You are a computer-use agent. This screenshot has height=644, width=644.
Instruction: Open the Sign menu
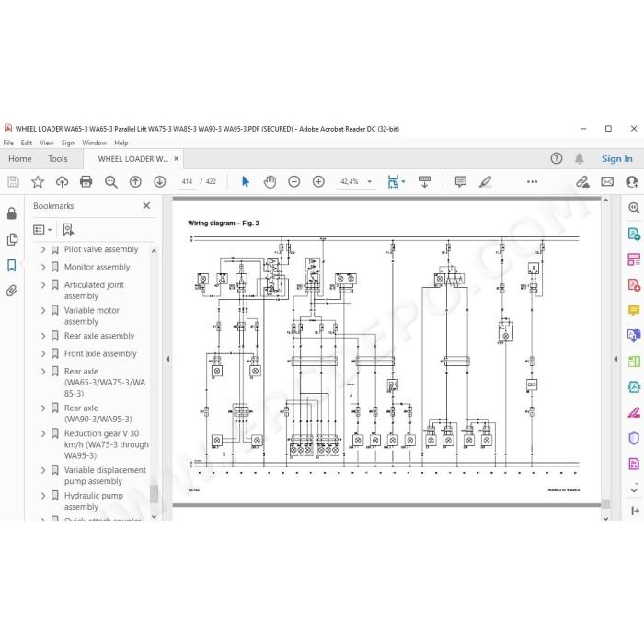click(x=68, y=143)
